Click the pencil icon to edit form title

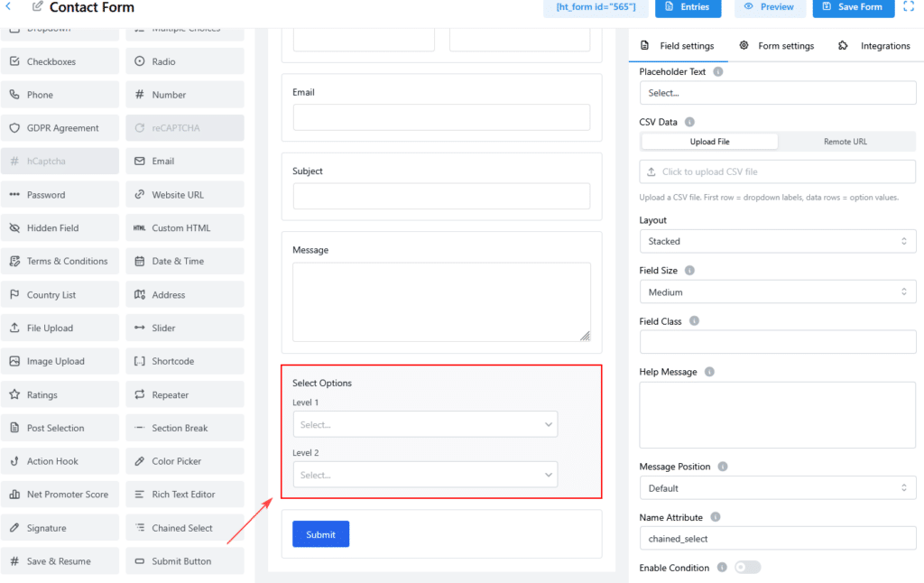pos(37,7)
